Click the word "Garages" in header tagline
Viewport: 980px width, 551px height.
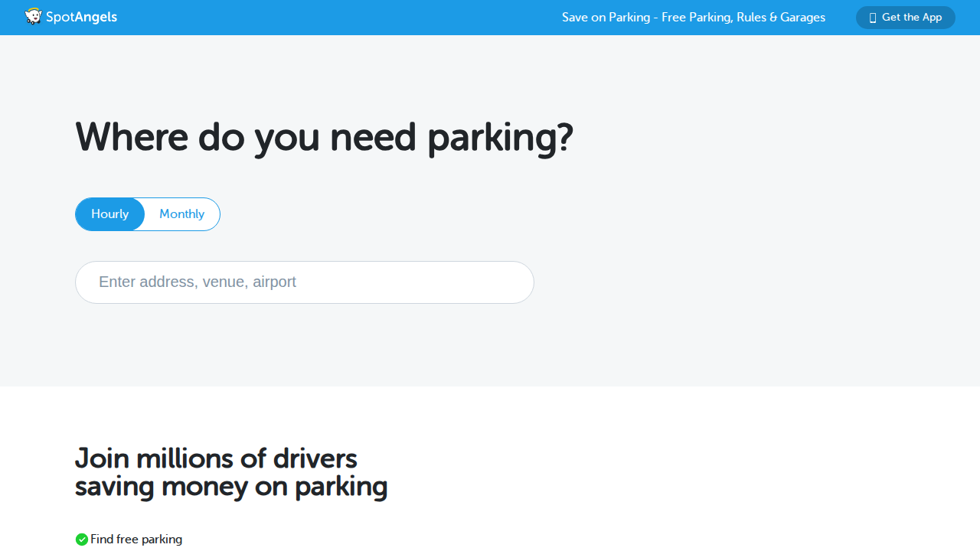point(802,18)
